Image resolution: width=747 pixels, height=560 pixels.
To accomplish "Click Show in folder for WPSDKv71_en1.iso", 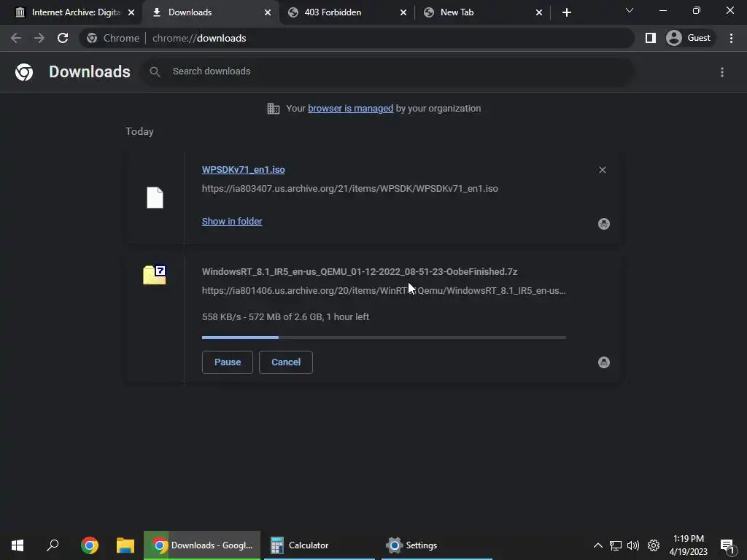I will point(232,222).
